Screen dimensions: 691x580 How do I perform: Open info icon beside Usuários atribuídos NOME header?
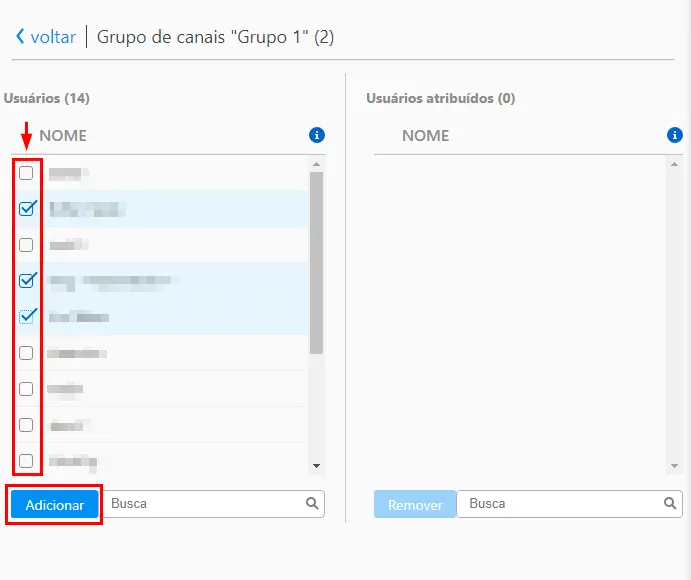(675, 135)
